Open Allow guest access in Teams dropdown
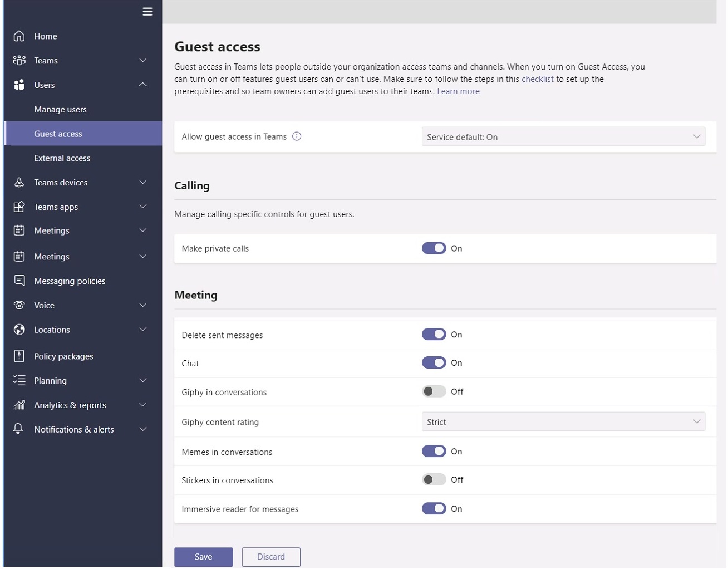This screenshot has width=728, height=569. click(563, 137)
